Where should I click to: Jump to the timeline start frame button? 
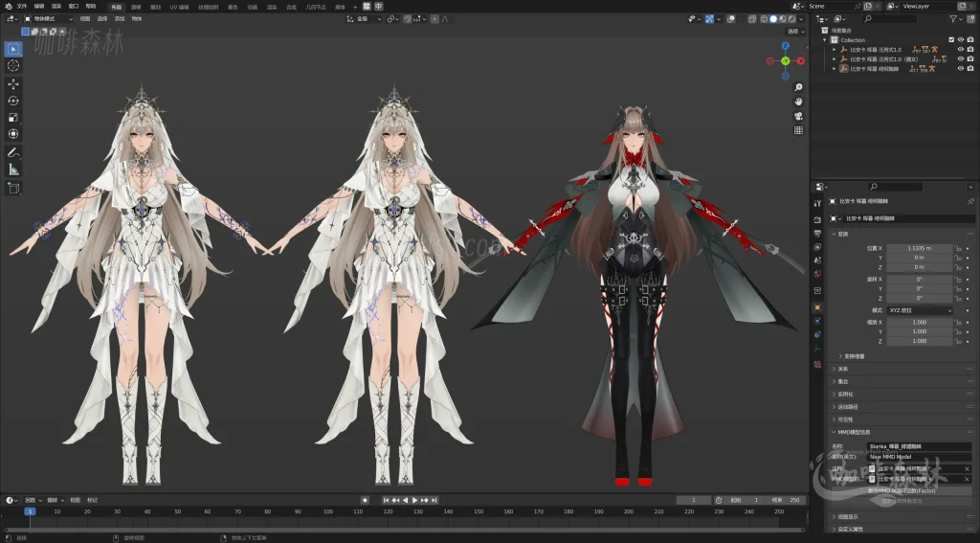387,501
